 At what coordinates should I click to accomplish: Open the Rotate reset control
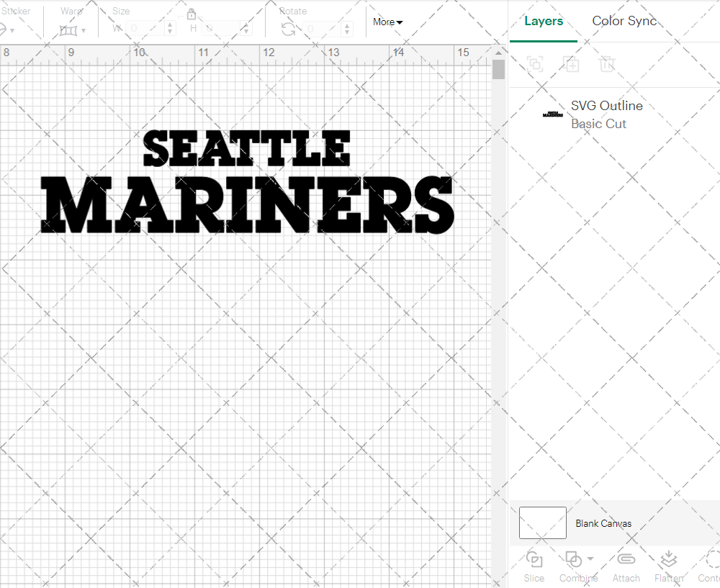pos(287,29)
